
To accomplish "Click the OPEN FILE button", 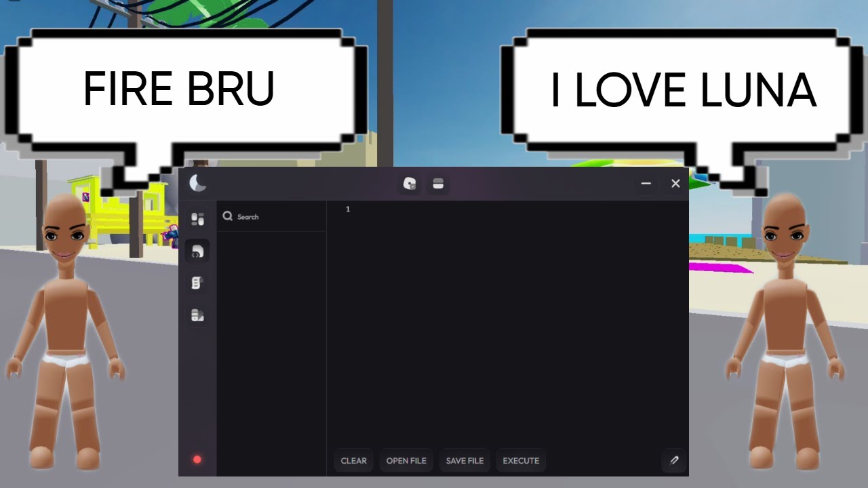I will coord(406,460).
